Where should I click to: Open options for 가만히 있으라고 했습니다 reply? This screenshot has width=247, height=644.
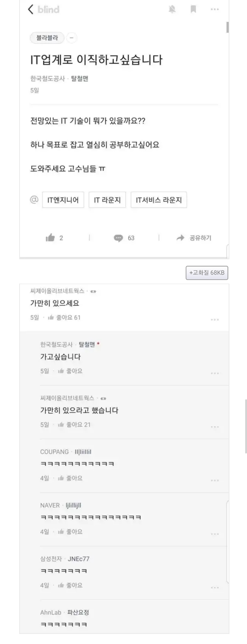[x=215, y=427]
